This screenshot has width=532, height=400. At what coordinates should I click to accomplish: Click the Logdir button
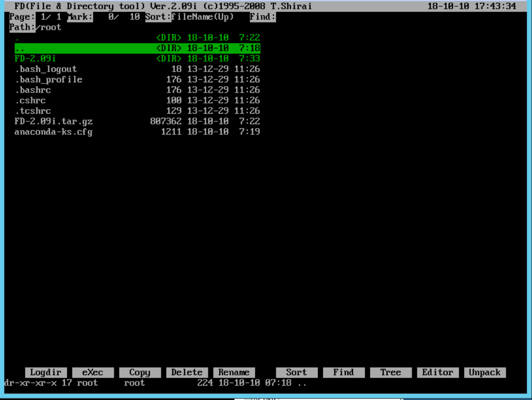point(45,372)
